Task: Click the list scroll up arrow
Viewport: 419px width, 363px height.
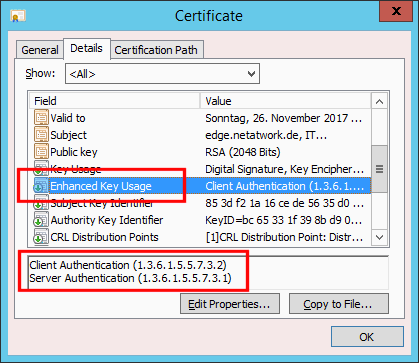Action: [x=379, y=101]
